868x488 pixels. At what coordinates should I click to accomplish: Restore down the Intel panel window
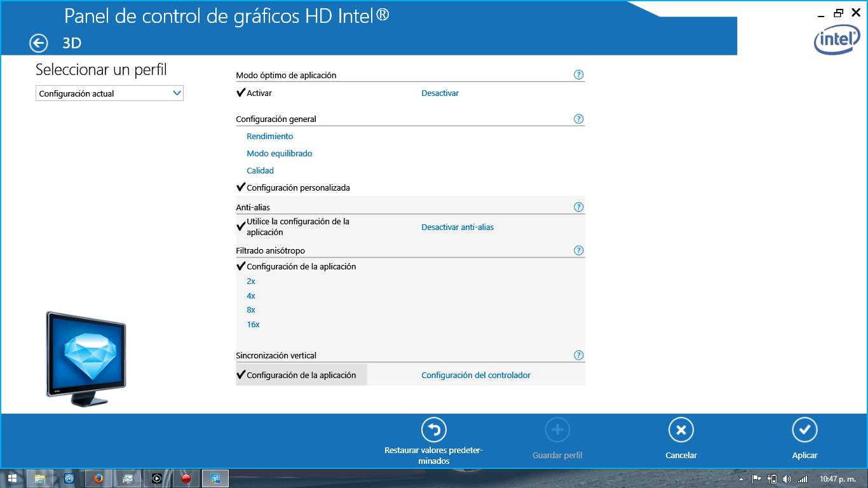tap(839, 13)
